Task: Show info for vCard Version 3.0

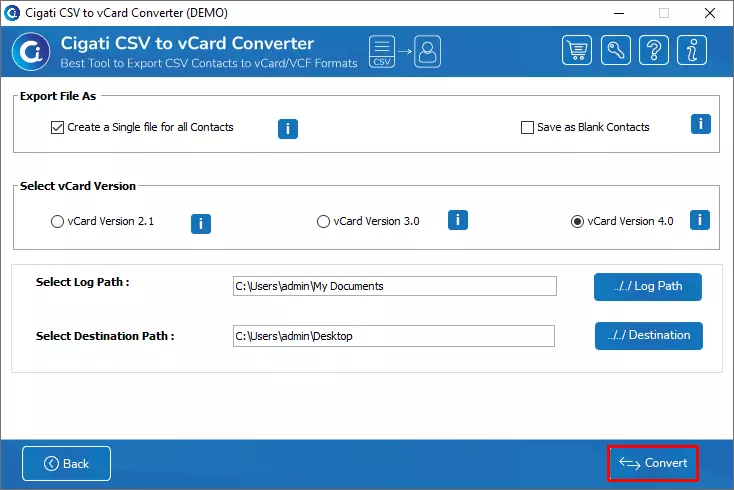Action: pos(458,220)
